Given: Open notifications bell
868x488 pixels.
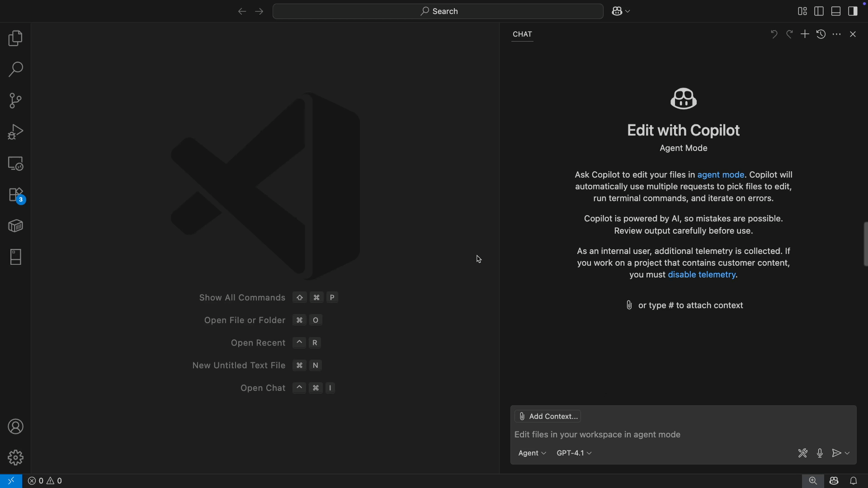Looking at the screenshot, I should pyautogui.click(x=854, y=481).
